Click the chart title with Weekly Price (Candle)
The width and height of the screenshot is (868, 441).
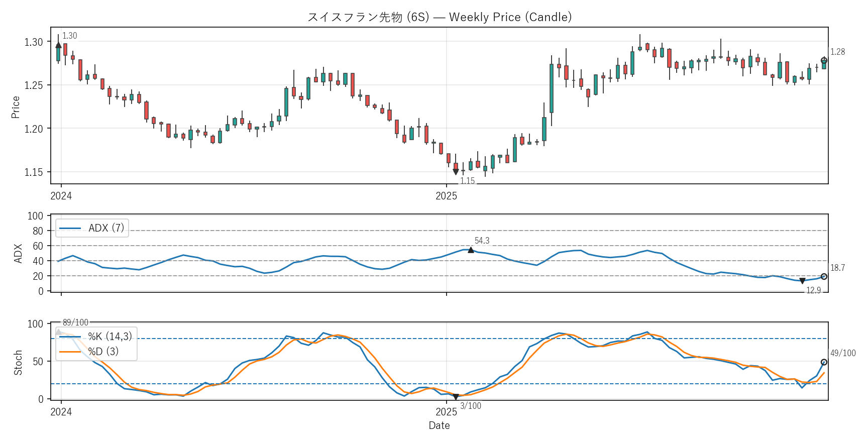(439, 17)
